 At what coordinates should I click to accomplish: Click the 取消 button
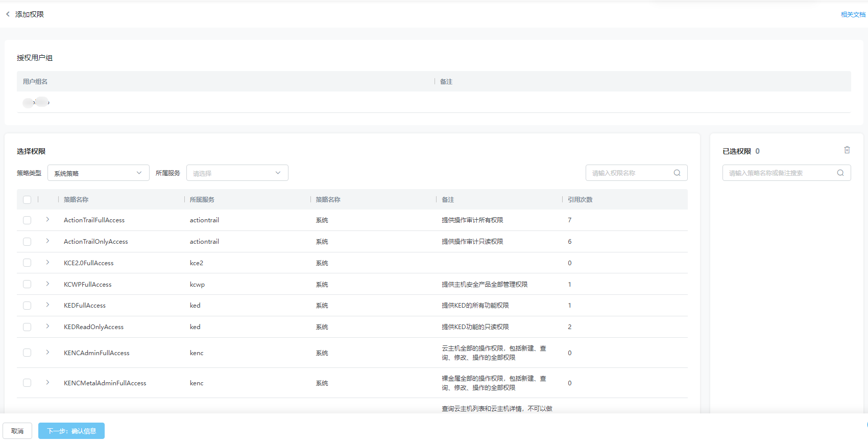[x=17, y=431]
